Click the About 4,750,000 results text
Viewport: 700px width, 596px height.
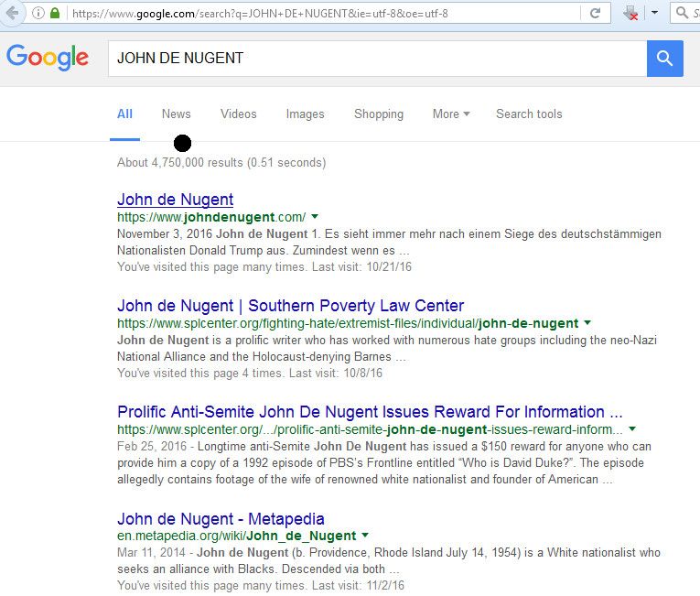[x=221, y=162]
